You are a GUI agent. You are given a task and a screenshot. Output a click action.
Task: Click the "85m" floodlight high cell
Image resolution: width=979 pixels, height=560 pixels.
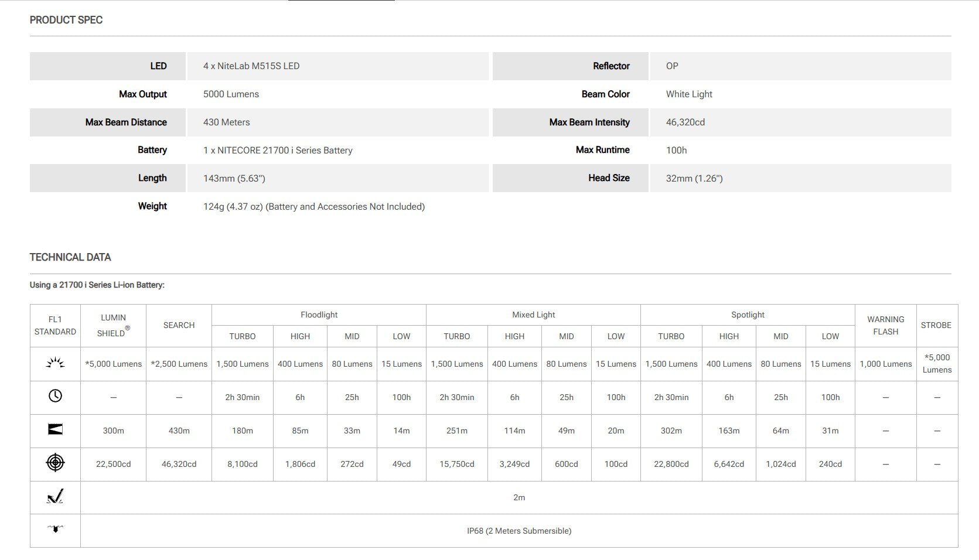pyautogui.click(x=300, y=431)
